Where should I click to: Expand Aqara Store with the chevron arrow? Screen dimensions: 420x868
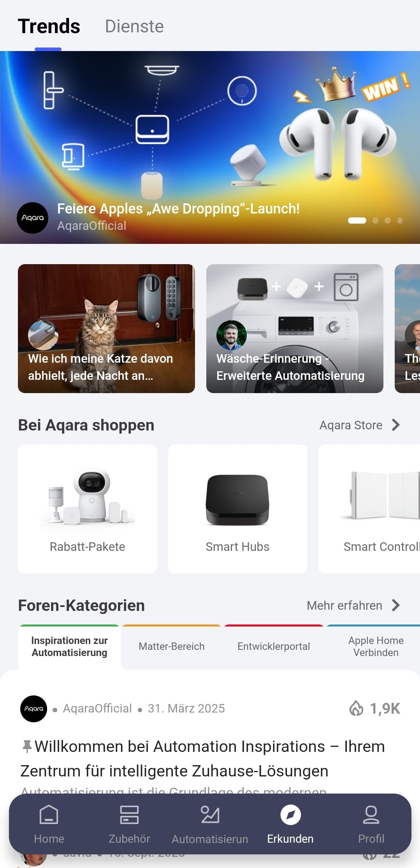click(396, 425)
